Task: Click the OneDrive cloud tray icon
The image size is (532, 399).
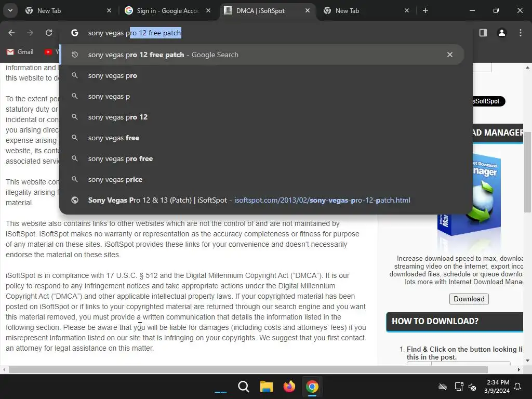Action: click(443, 387)
